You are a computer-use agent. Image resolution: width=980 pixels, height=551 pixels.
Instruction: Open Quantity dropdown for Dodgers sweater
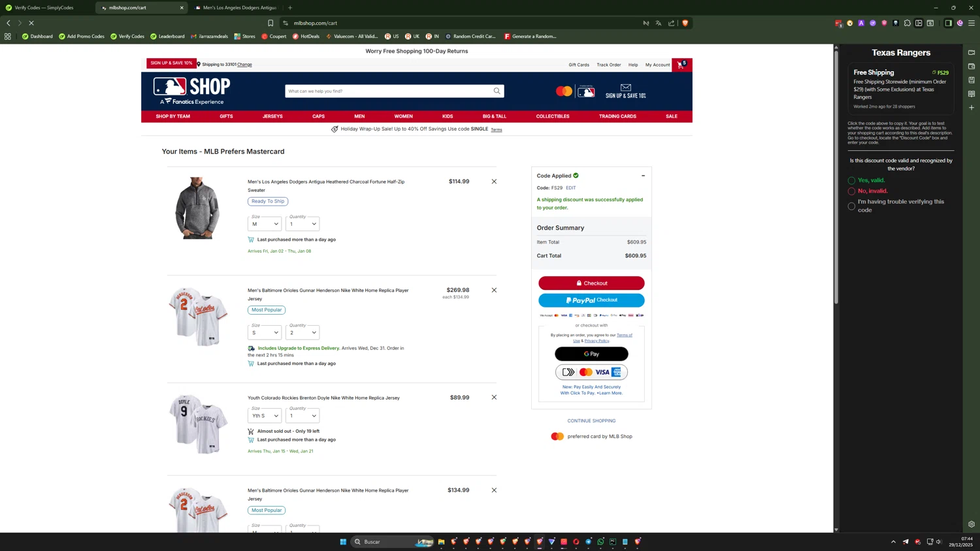pos(302,223)
